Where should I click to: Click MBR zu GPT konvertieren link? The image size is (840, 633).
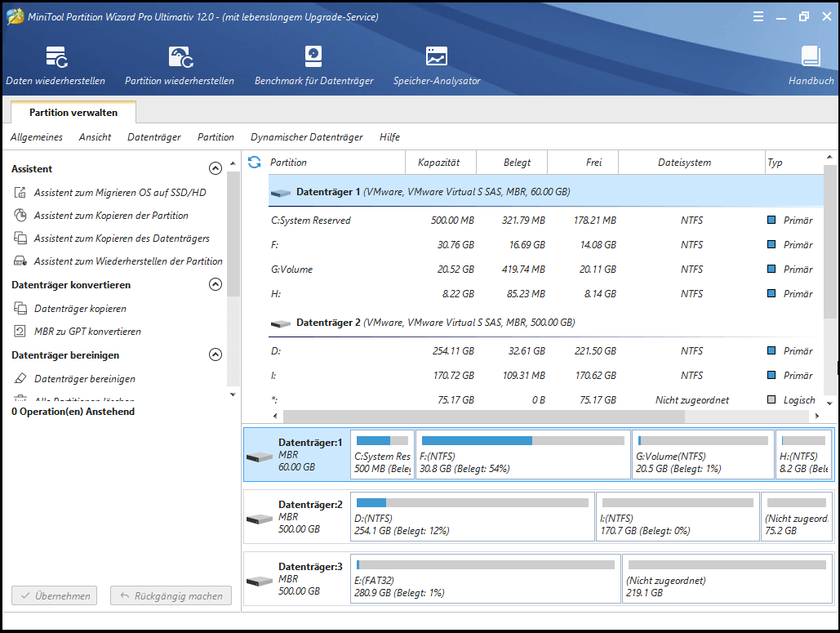88,332
